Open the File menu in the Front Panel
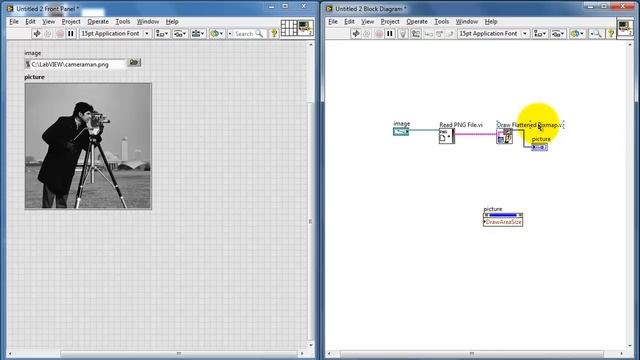Viewport: 640px width, 360px height. [x=14, y=21]
